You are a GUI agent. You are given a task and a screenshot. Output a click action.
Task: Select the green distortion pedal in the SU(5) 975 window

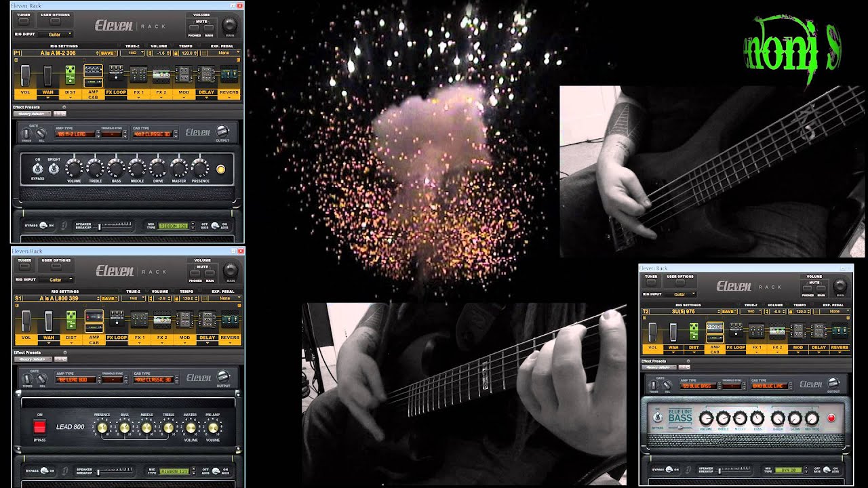[693, 330]
